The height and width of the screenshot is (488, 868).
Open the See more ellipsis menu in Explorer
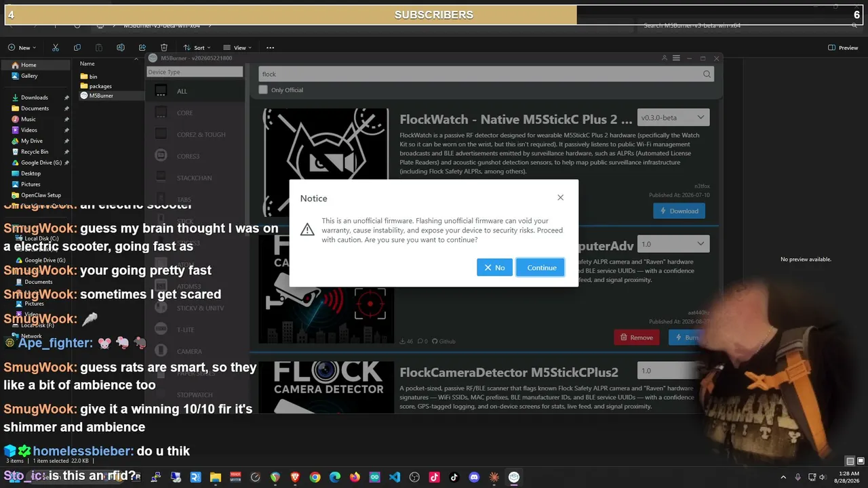pos(270,47)
